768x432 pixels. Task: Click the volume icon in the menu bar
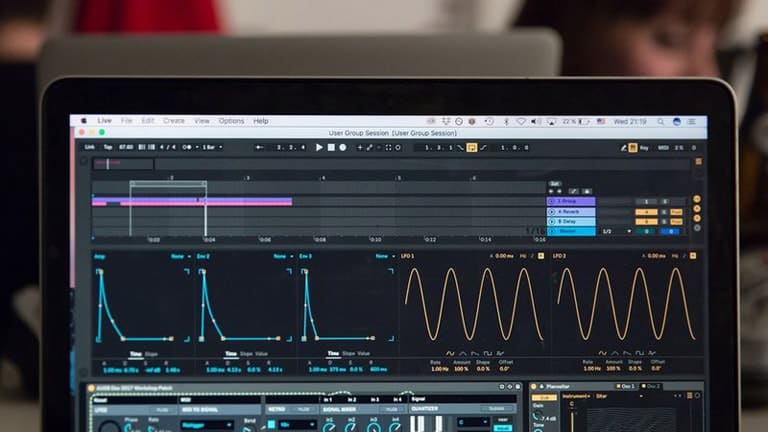click(x=536, y=121)
